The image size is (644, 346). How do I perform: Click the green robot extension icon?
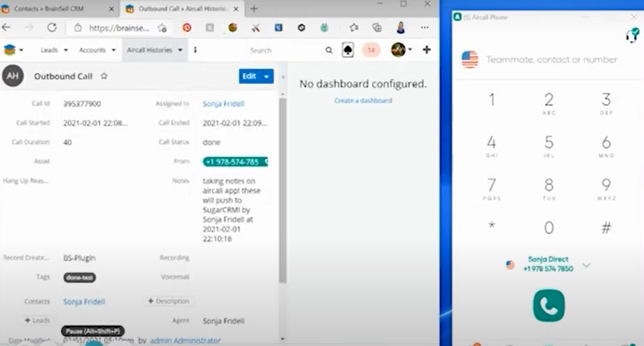coord(325,28)
